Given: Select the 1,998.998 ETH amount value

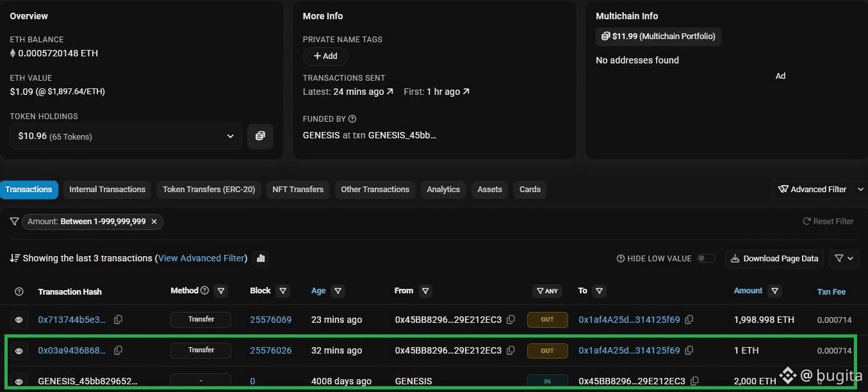Looking at the screenshot, I should [x=764, y=320].
